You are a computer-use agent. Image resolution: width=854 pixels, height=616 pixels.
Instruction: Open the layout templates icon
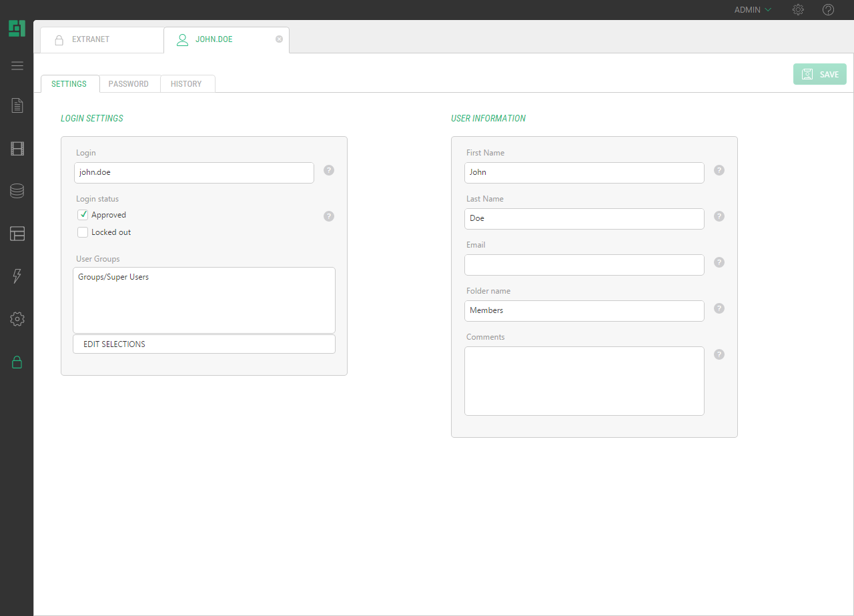[x=17, y=234]
